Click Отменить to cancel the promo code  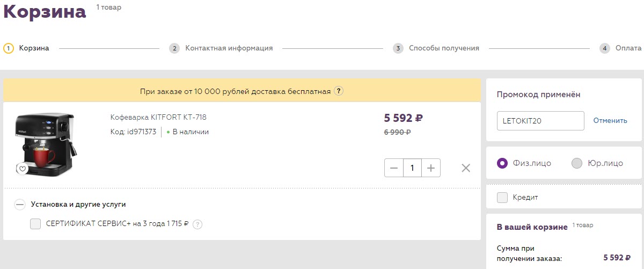(x=610, y=121)
